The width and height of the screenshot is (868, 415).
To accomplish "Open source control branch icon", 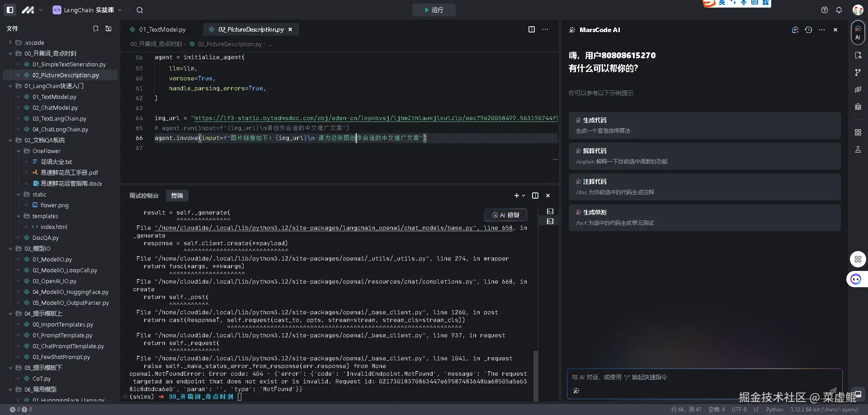I will click(858, 72).
